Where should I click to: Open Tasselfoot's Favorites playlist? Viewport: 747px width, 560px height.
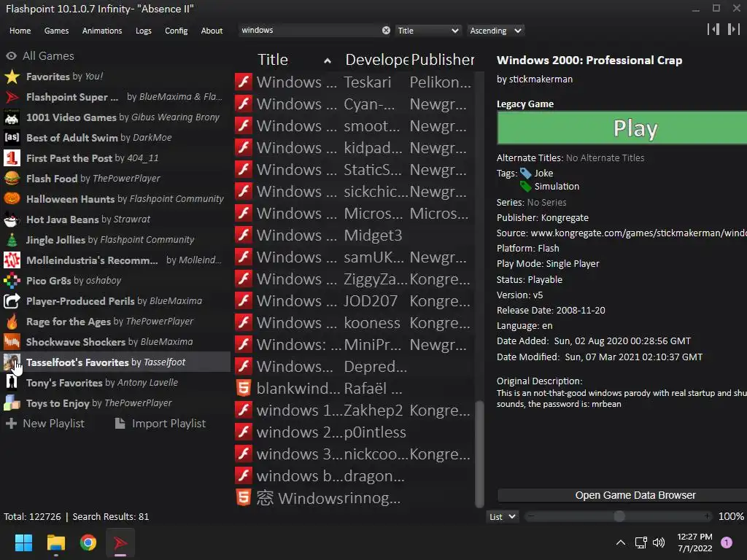[x=116, y=362]
